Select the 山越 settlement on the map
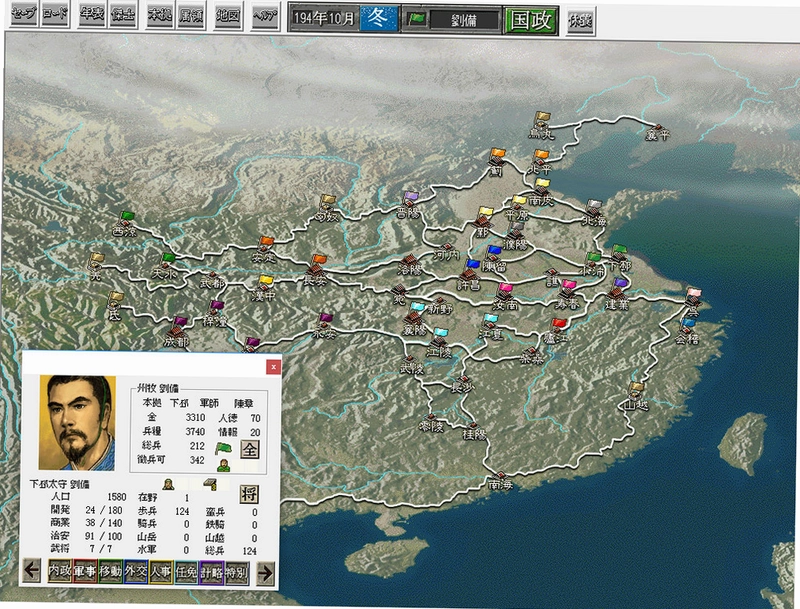800x609 pixels. click(636, 397)
